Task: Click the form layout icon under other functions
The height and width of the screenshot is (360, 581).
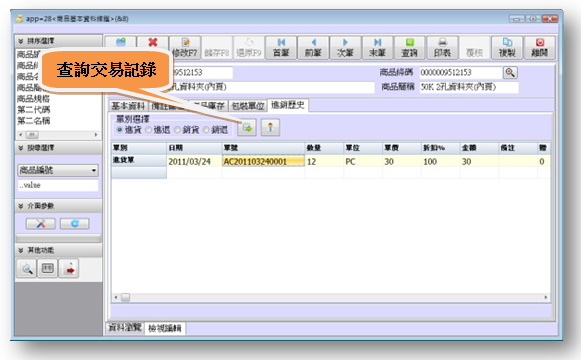Action: tap(48, 268)
